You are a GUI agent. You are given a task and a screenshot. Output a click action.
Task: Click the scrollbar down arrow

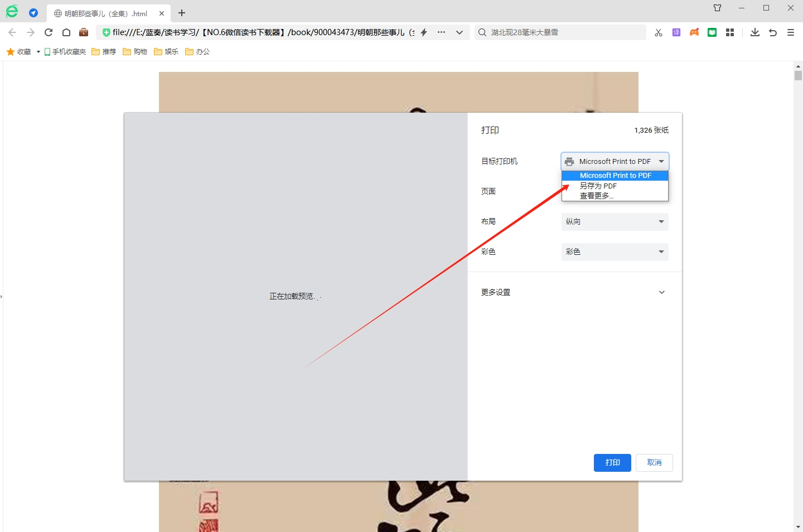798,526
